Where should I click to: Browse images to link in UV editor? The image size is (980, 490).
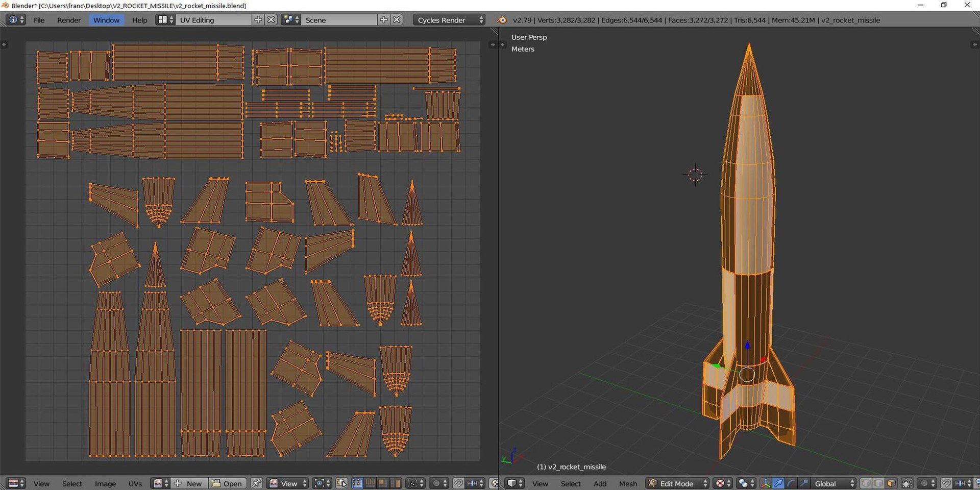tap(160, 483)
